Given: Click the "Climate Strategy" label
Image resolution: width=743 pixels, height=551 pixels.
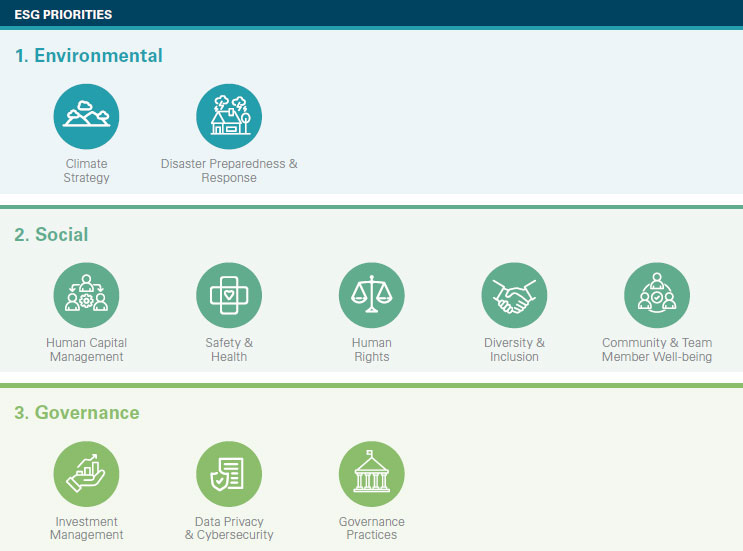Looking at the screenshot, I should pos(86,171).
